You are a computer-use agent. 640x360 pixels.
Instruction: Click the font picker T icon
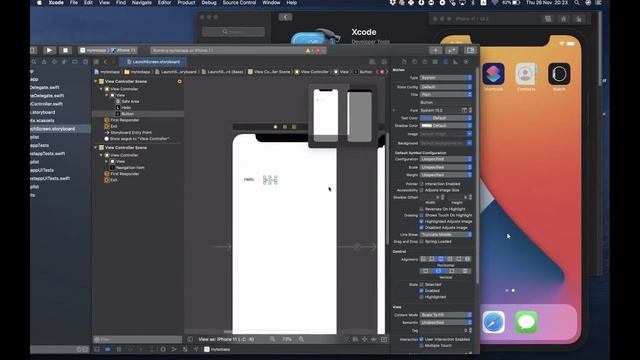pyautogui.click(x=464, y=110)
